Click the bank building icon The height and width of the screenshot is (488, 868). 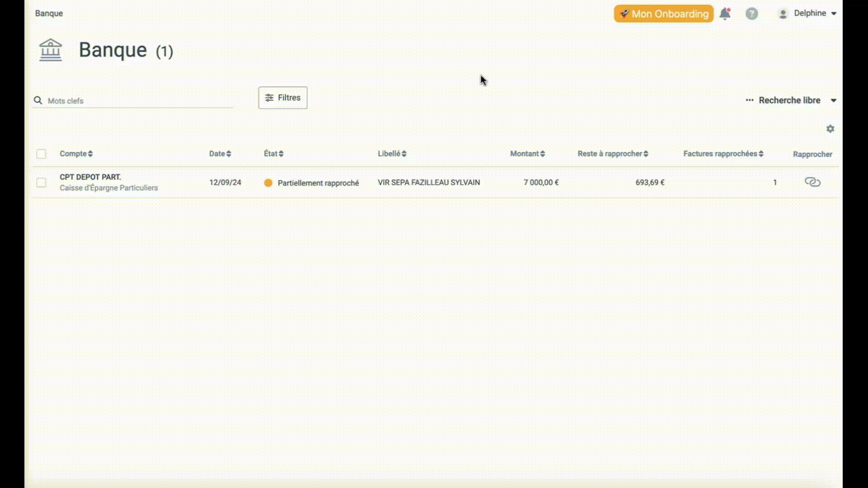pos(51,50)
